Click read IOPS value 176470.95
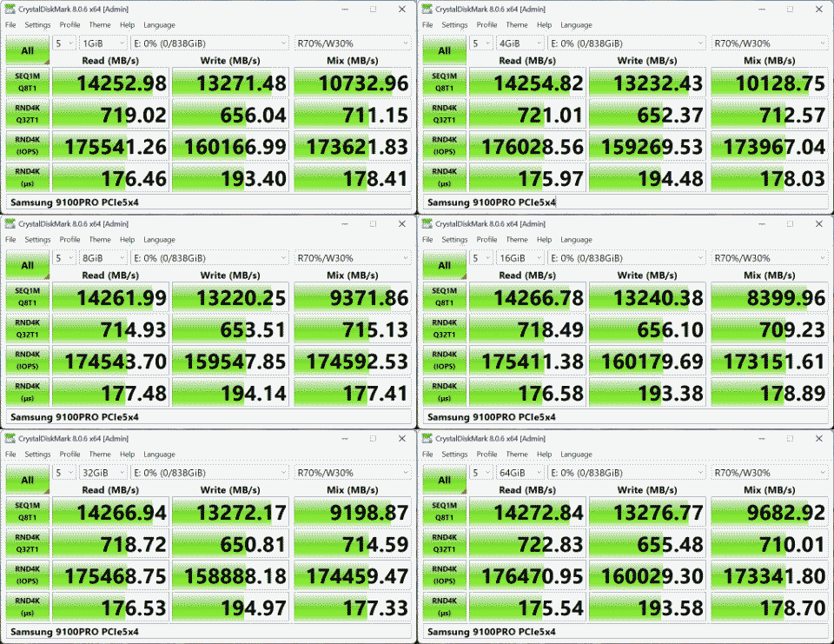This screenshot has width=834, height=644. [x=533, y=576]
